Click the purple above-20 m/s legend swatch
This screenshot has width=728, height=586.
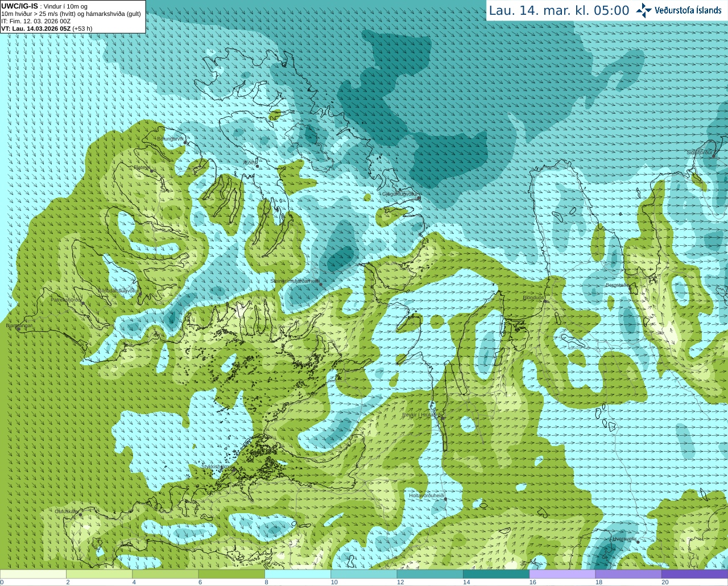(694, 574)
